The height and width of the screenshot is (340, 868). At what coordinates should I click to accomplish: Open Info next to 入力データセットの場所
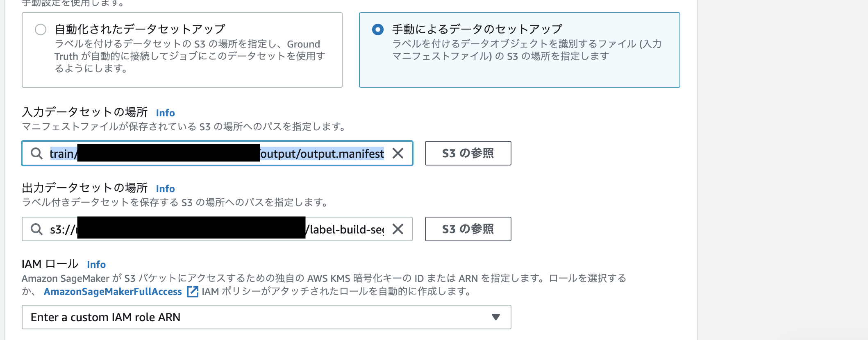(165, 113)
